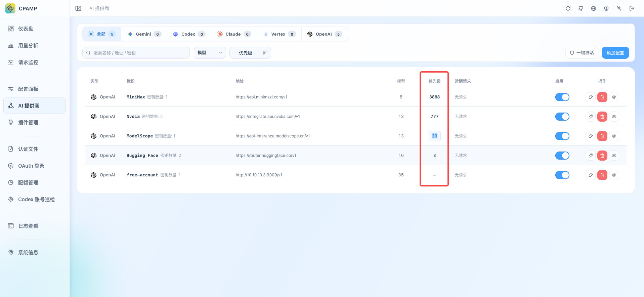The width and height of the screenshot is (644, 297).
Task: Click the eye icon for Nvdia
Action: pyautogui.click(x=614, y=117)
